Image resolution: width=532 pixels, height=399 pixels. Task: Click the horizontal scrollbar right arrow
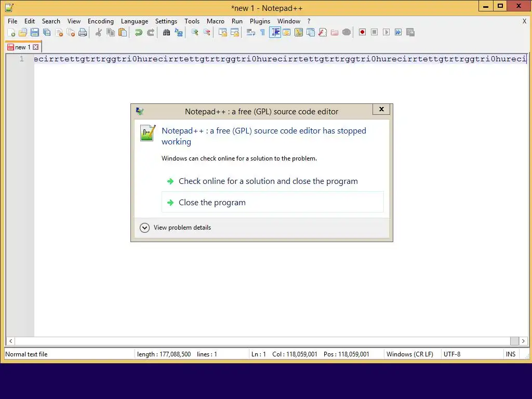523,341
